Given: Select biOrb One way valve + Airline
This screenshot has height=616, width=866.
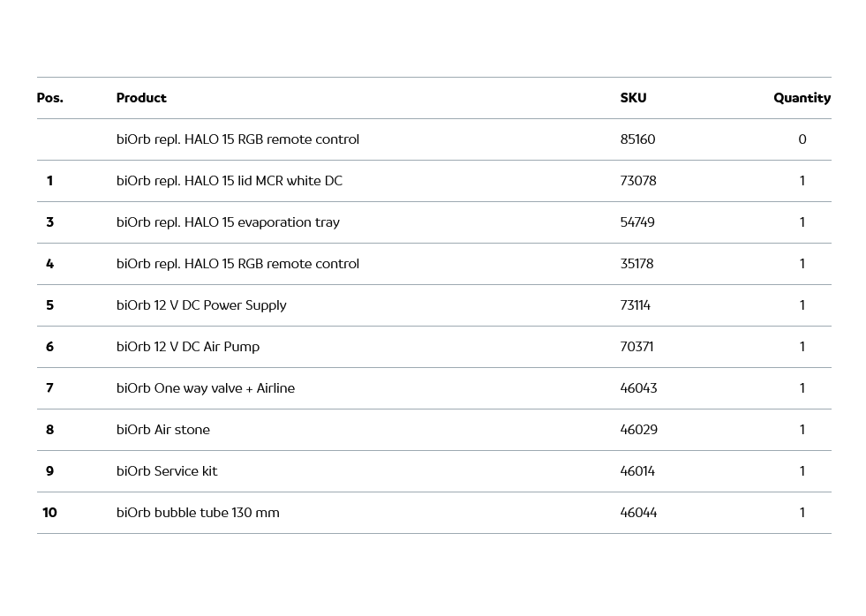Looking at the screenshot, I should point(206,388).
